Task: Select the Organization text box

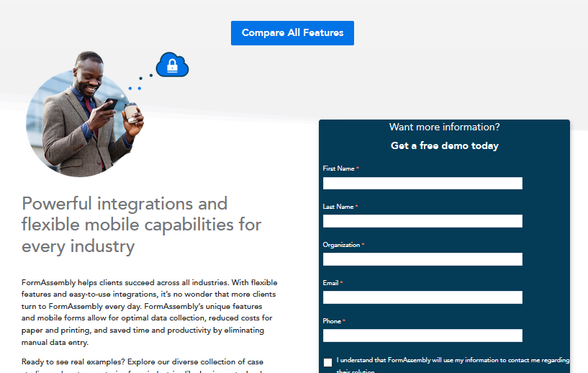Action: coord(422,259)
